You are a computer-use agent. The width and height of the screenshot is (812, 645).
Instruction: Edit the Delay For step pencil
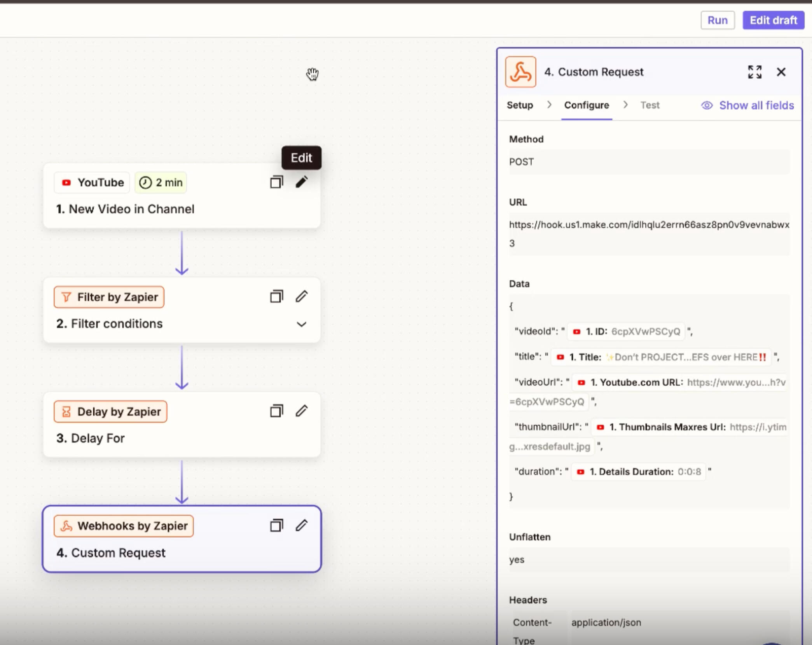pos(302,411)
